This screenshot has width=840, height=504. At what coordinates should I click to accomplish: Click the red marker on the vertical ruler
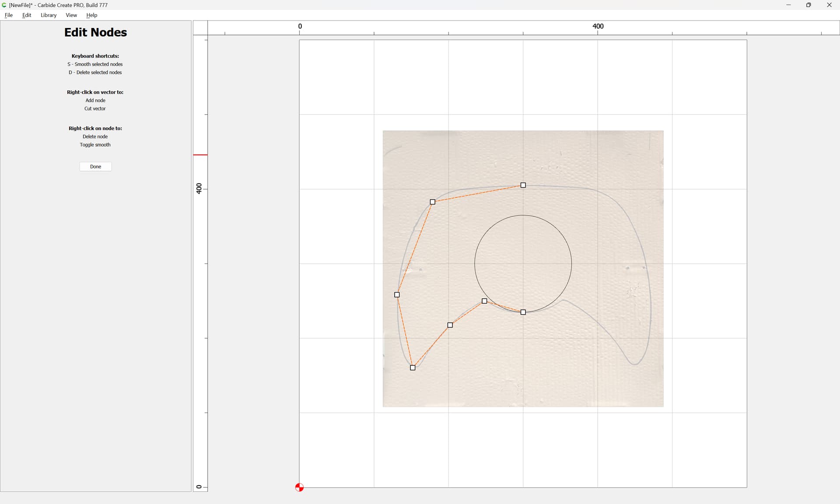click(200, 155)
